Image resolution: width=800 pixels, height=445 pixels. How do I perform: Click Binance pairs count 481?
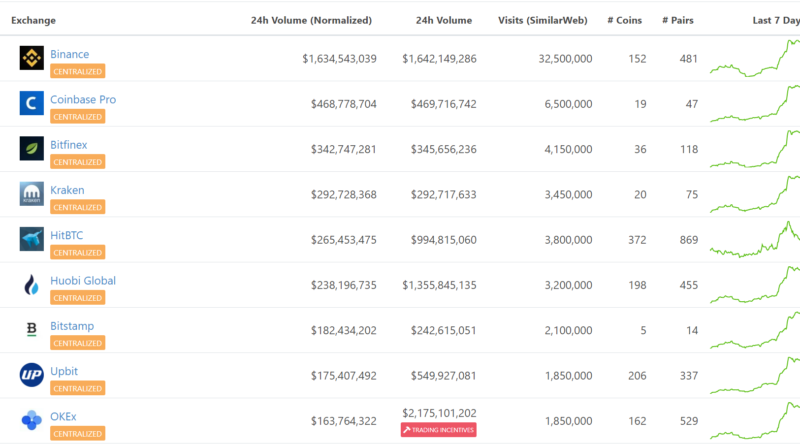click(x=689, y=59)
